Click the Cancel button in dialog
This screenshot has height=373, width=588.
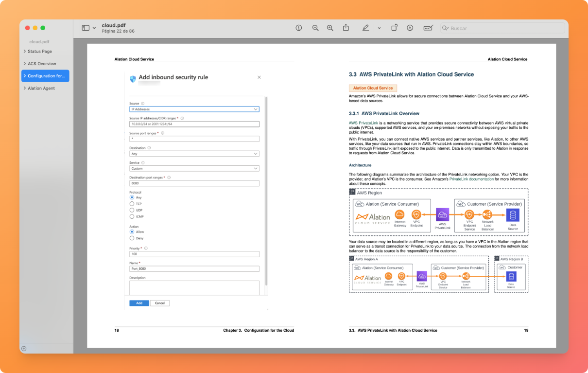tap(160, 303)
